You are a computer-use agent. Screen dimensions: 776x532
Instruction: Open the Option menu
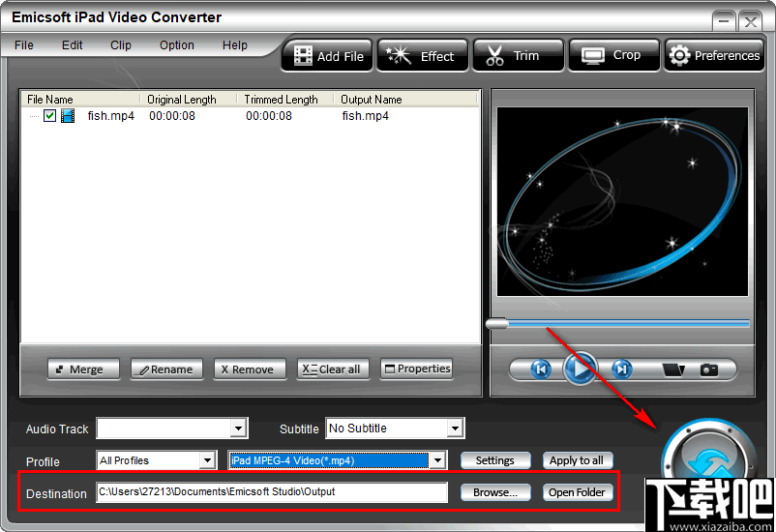(x=177, y=45)
